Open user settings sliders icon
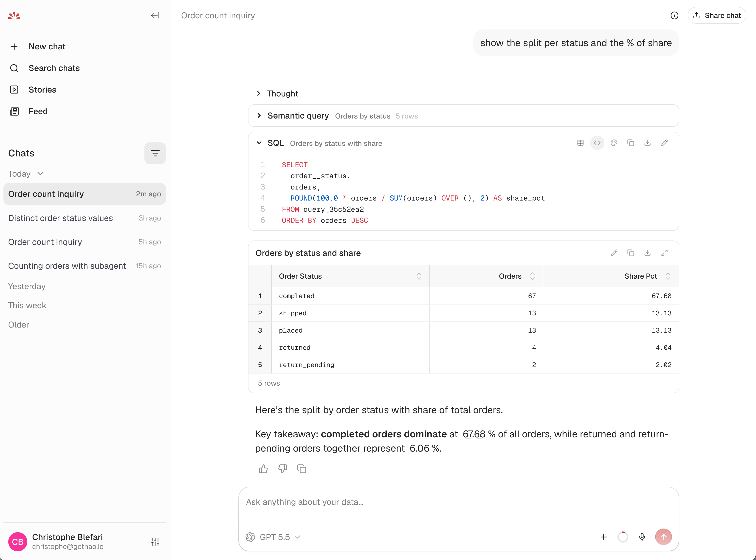This screenshot has height=560, width=756. point(155,541)
